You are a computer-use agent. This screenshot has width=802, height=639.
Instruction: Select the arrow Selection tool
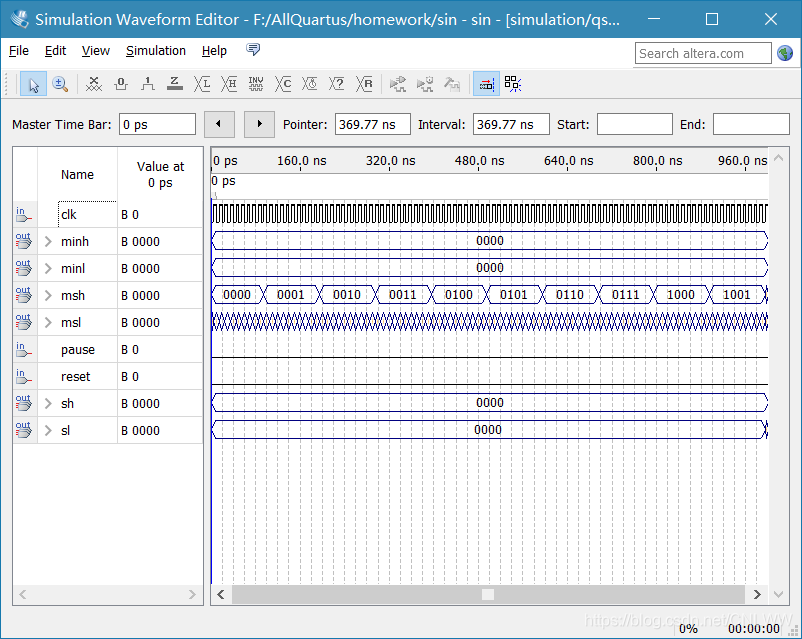click(x=34, y=84)
